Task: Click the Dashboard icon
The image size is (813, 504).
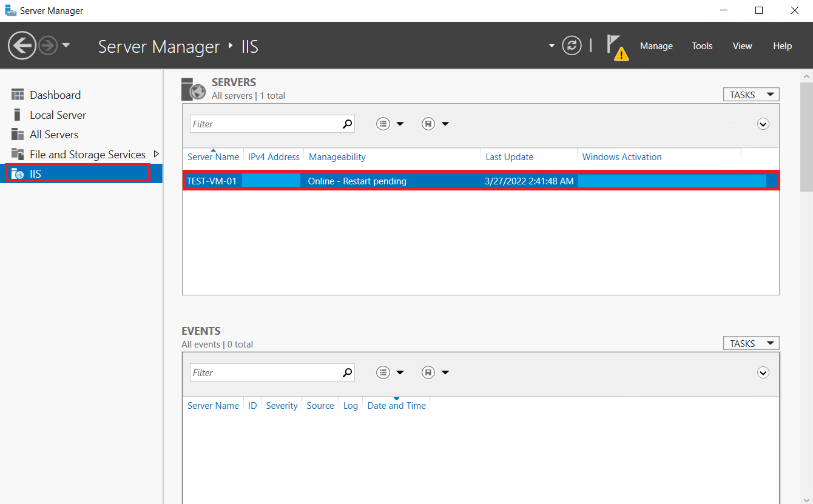Action: [18, 95]
